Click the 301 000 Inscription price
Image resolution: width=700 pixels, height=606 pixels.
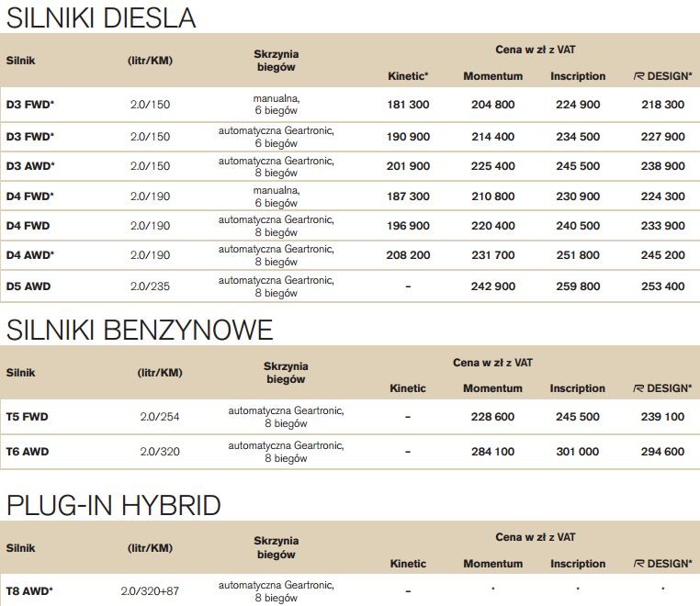[x=577, y=452]
